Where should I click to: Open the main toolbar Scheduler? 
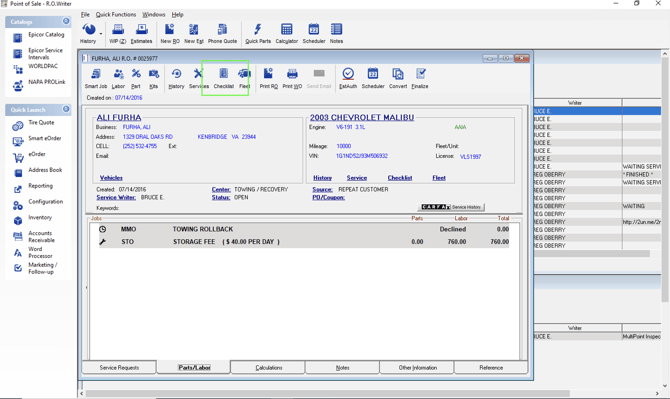tap(314, 34)
